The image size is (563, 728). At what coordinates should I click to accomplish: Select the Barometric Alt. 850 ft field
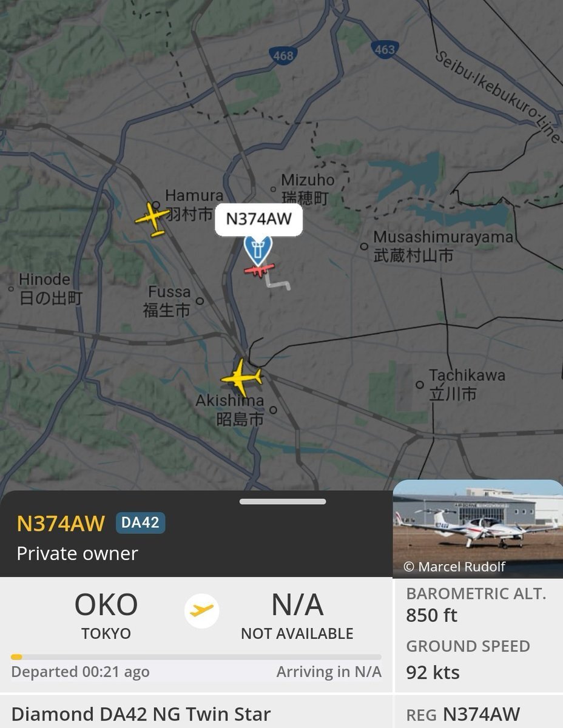[x=476, y=605]
